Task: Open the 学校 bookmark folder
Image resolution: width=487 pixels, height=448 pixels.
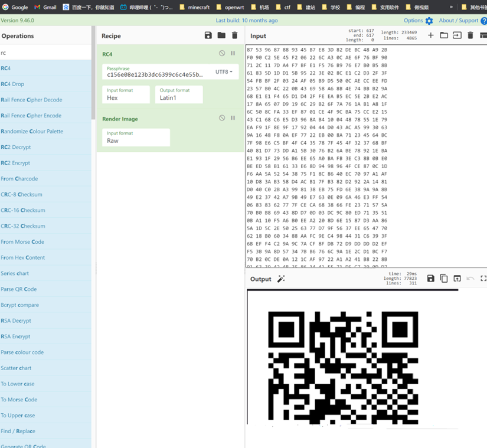Action: coord(331,7)
